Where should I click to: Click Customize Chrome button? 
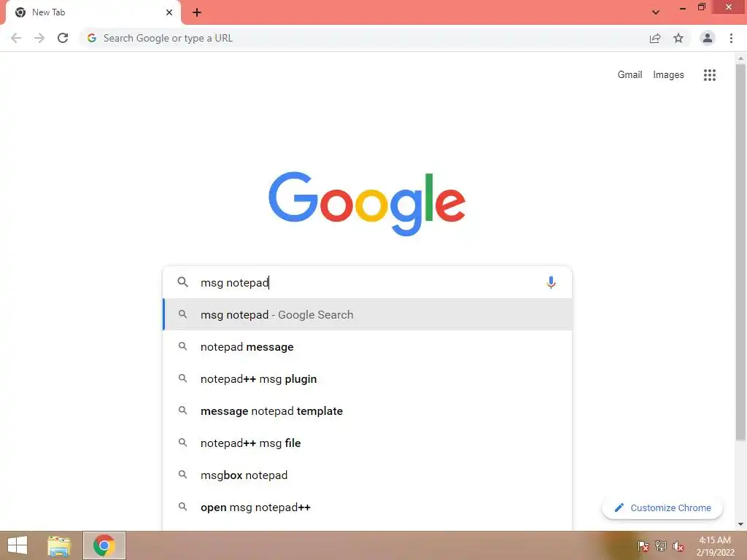pos(662,507)
